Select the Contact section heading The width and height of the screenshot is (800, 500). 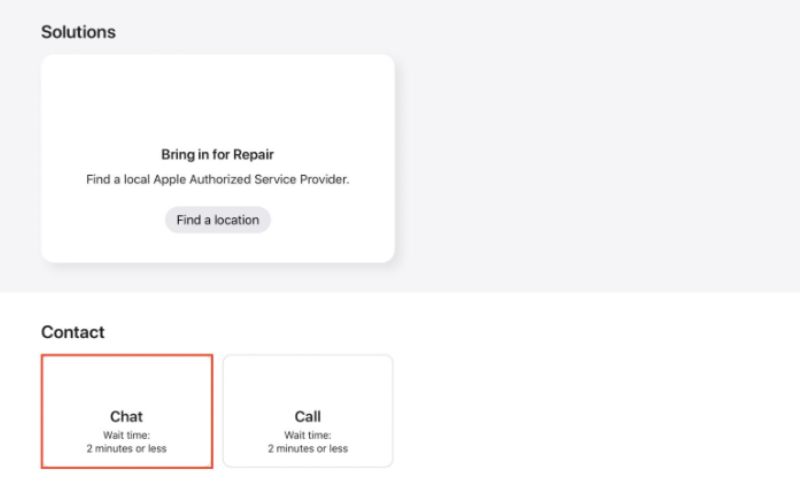point(73,332)
